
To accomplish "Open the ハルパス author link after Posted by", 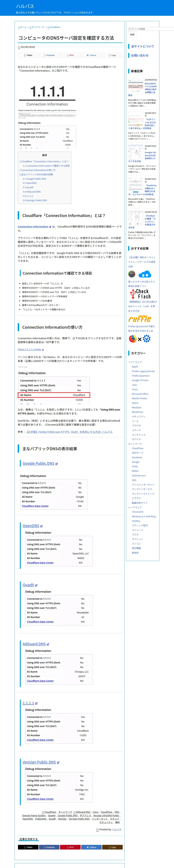I will tap(117, 829).
